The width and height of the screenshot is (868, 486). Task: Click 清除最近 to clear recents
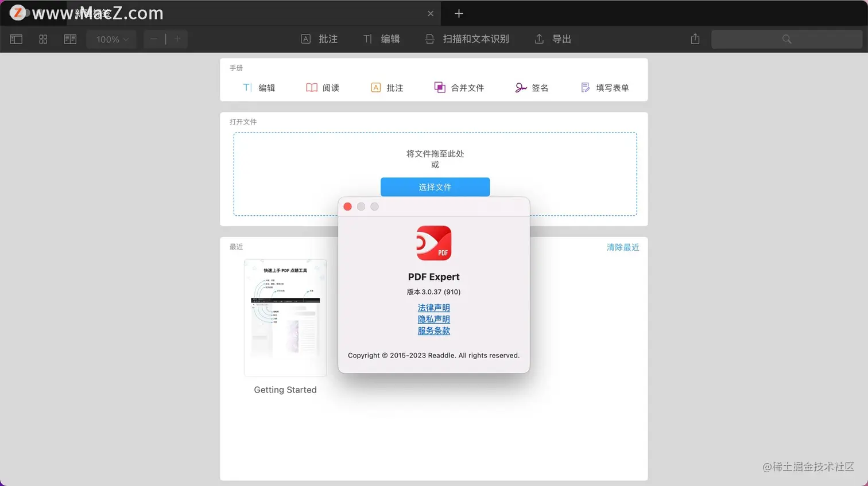click(x=623, y=247)
